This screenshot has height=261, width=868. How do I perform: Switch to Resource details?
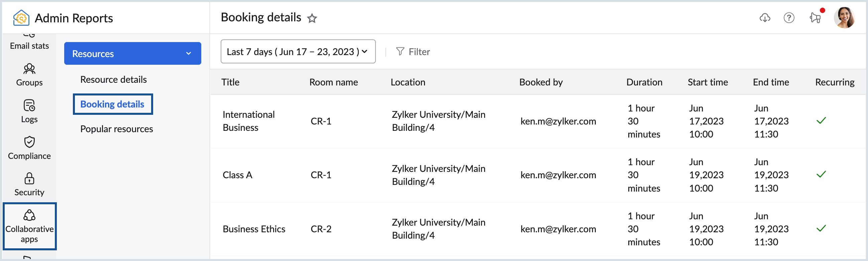[x=113, y=79]
